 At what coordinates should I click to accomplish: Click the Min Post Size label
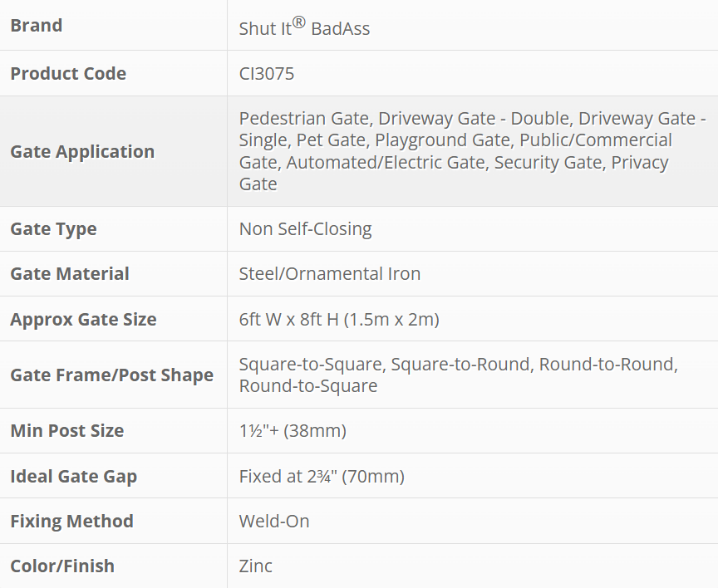click(x=67, y=431)
